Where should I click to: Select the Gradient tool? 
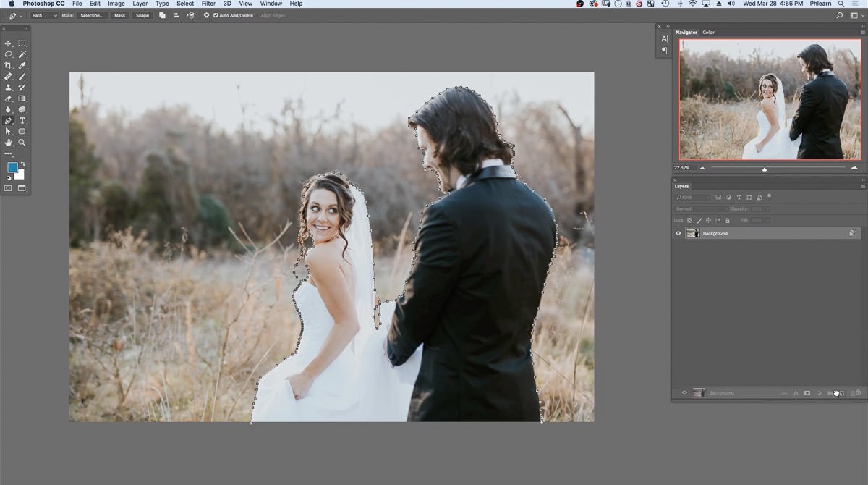[x=22, y=98]
